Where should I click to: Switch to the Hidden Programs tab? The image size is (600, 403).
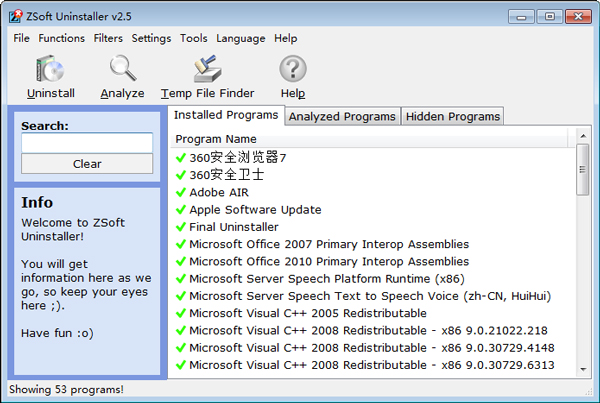(453, 116)
